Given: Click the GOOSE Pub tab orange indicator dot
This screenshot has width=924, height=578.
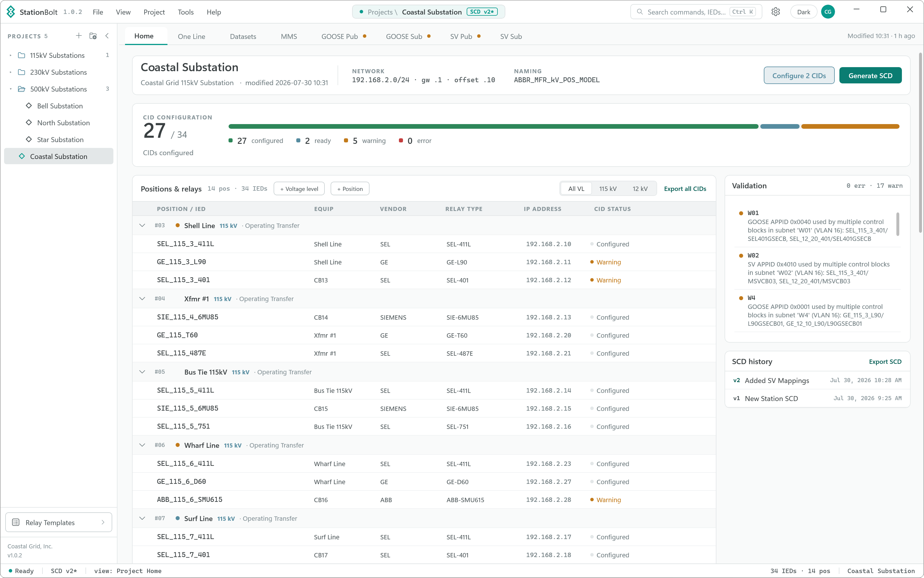Looking at the screenshot, I should click(365, 36).
